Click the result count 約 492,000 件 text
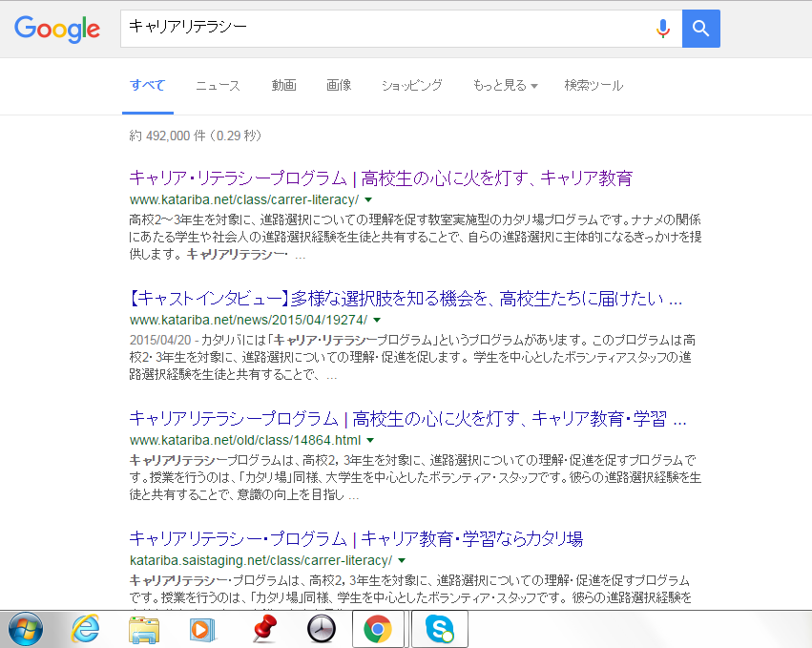Viewport: 812px width, 648px height. (167, 136)
